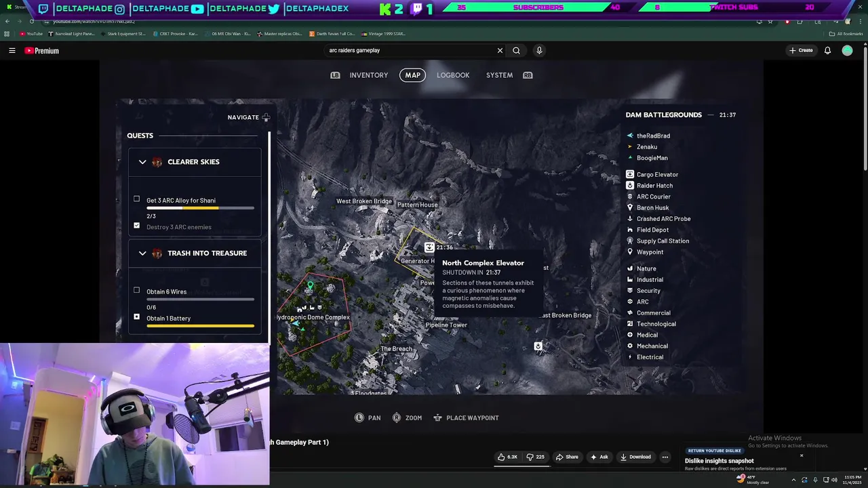This screenshot has width=868, height=488.
Task: Click the LB bumper icon beside Inventory
Action: coord(335,75)
